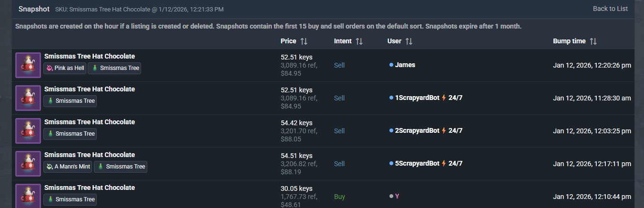The width and height of the screenshot is (644, 208).
Task: Click the Pink as Hell paint tag
Action: (x=65, y=68)
